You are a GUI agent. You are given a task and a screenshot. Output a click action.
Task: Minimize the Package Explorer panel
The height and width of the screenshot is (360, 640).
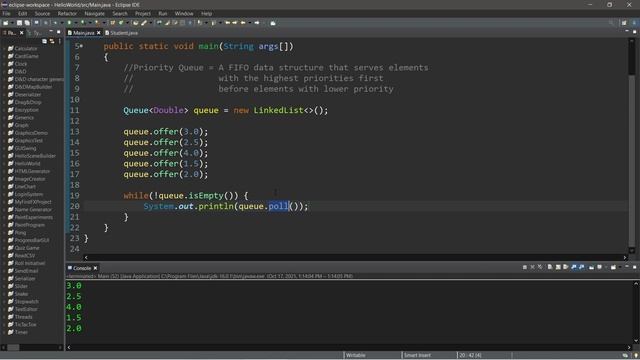pos(51,32)
